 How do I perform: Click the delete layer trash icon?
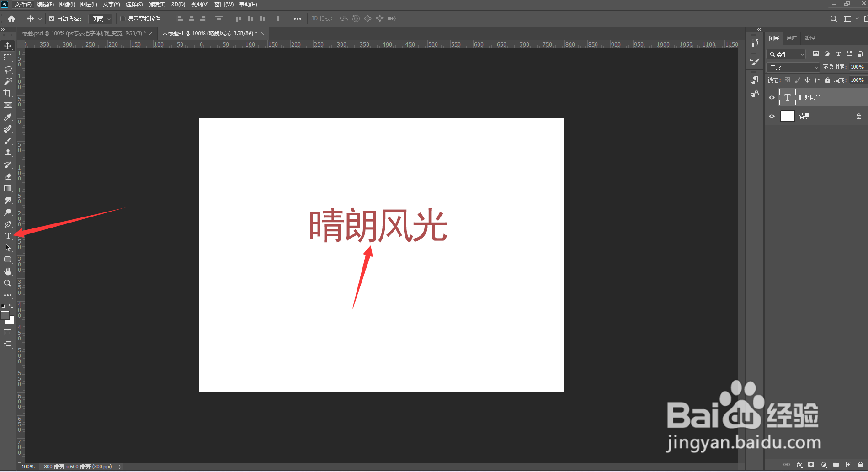click(x=861, y=464)
